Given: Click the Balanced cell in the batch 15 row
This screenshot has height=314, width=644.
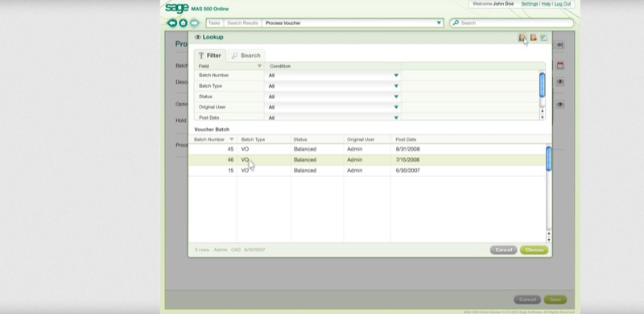Looking at the screenshot, I should 305,171.
